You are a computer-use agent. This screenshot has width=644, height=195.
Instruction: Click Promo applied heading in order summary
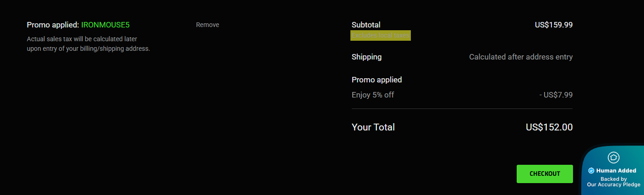coord(377,80)
